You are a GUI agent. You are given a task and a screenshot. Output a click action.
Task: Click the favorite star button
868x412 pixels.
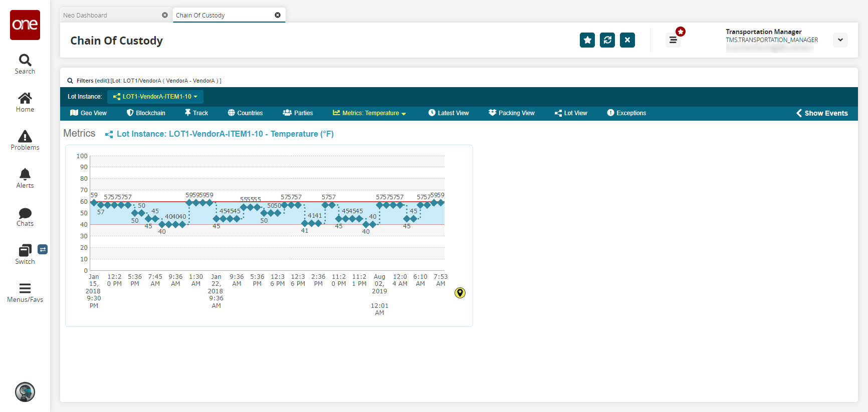tap(587, 40)
